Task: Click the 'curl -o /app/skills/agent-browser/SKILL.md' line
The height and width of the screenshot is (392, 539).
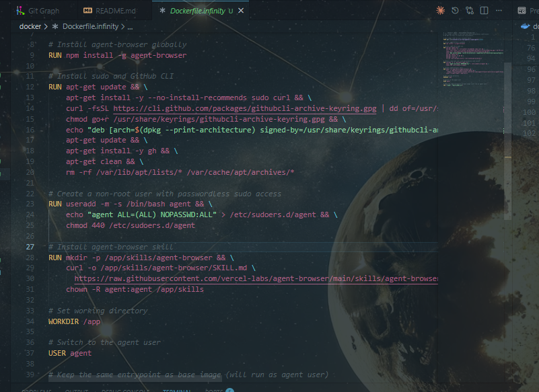Action: 161,268
